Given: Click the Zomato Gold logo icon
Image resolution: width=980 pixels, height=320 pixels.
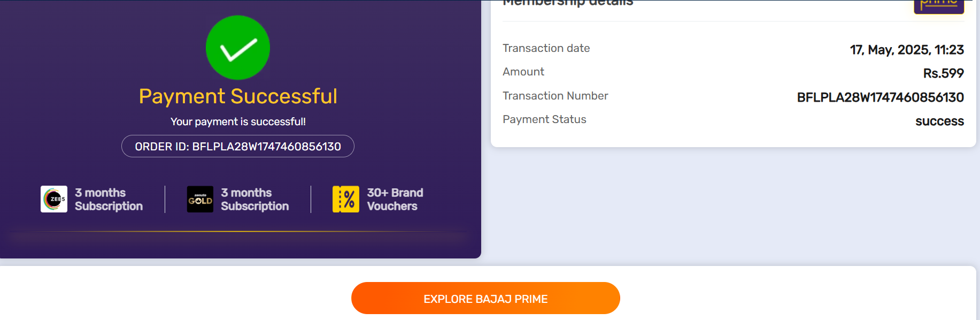Looking at the screenshot, I should [200, 199].
